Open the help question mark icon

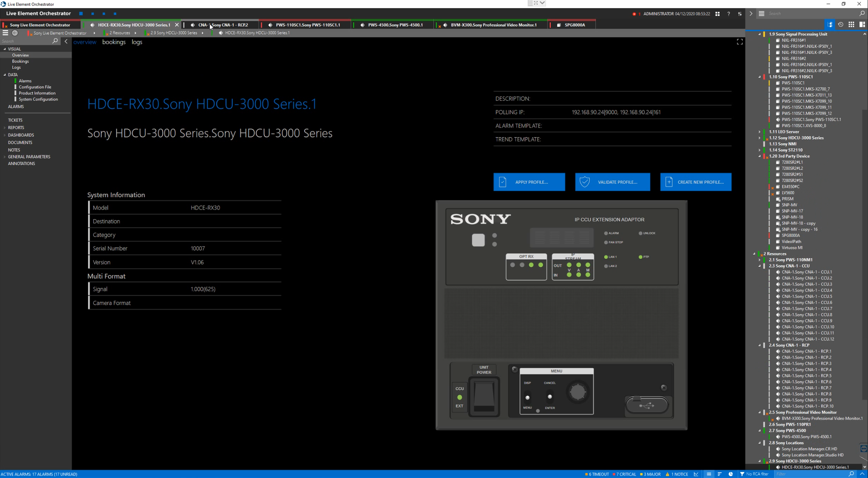729,14
